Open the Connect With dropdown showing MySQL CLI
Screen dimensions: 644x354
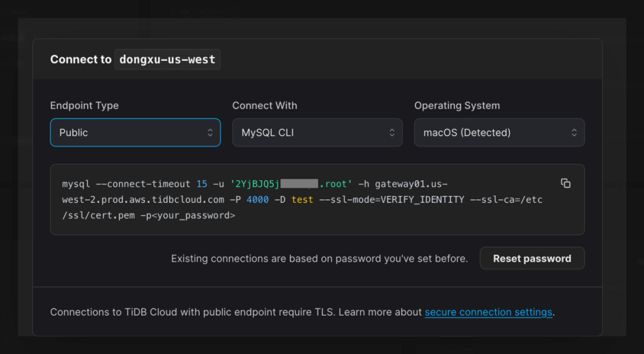tap(317, 133)
